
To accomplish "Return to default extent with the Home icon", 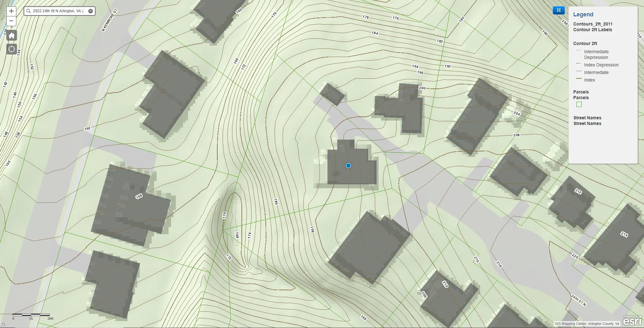I will pos(11,36).
